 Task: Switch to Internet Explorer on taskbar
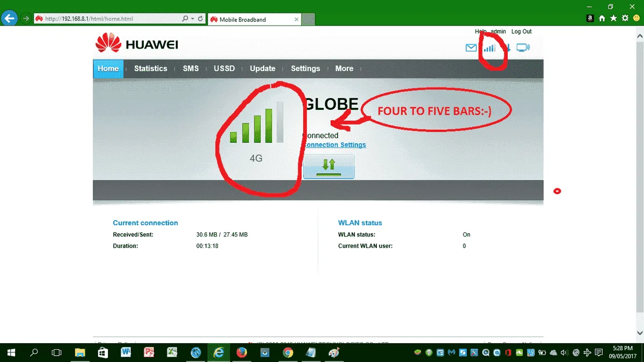pos(218,352)
